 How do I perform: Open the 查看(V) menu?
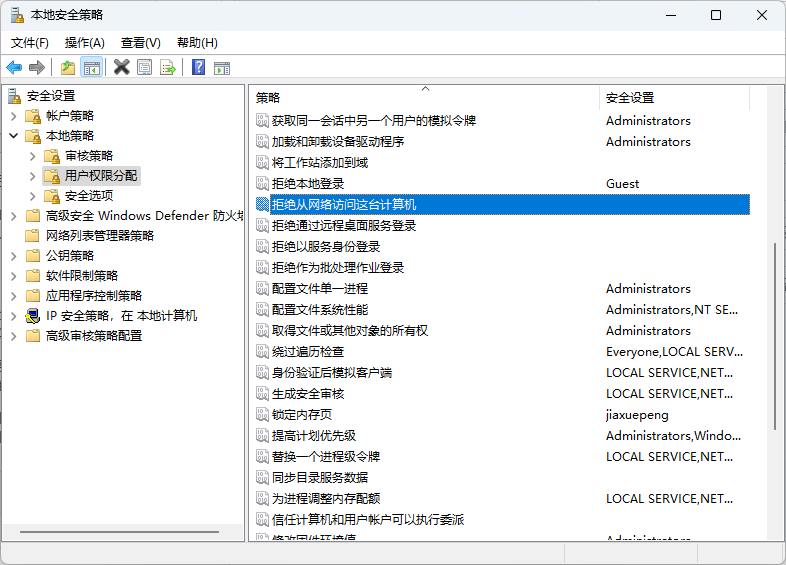tap(140, 43)
